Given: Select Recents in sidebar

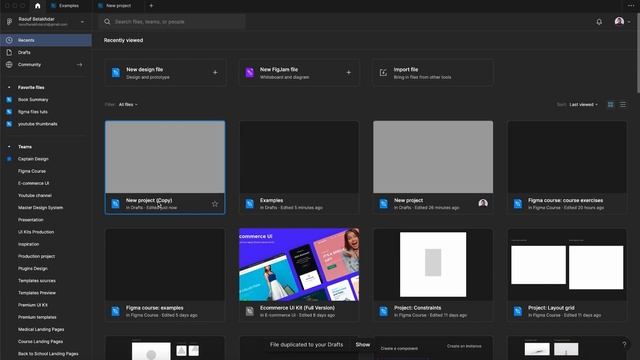Looking at the screenshot, I should pos(46,40).
